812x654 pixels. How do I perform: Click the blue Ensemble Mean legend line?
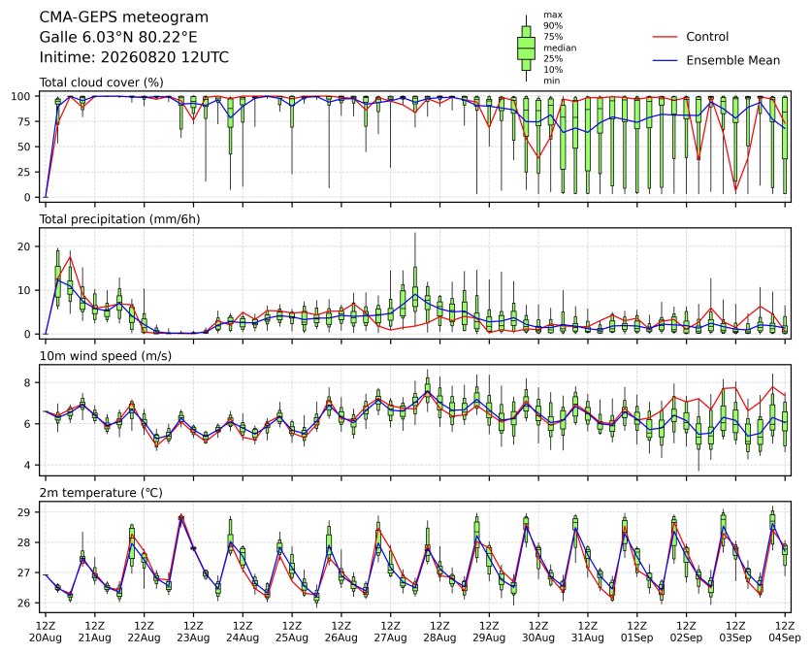[665, 60]
